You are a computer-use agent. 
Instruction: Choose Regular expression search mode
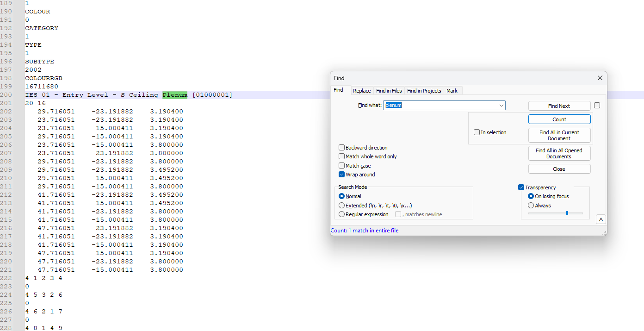pos(342,214)
